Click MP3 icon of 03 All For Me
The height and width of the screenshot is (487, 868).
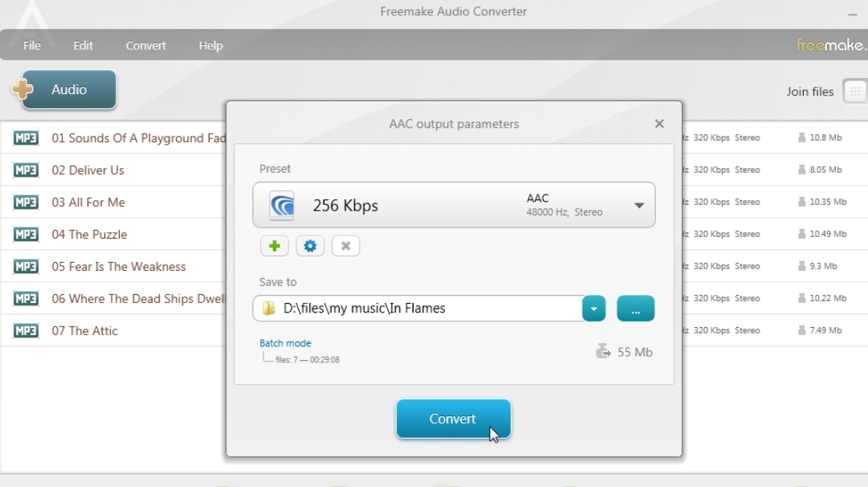[x=26, y=203]
